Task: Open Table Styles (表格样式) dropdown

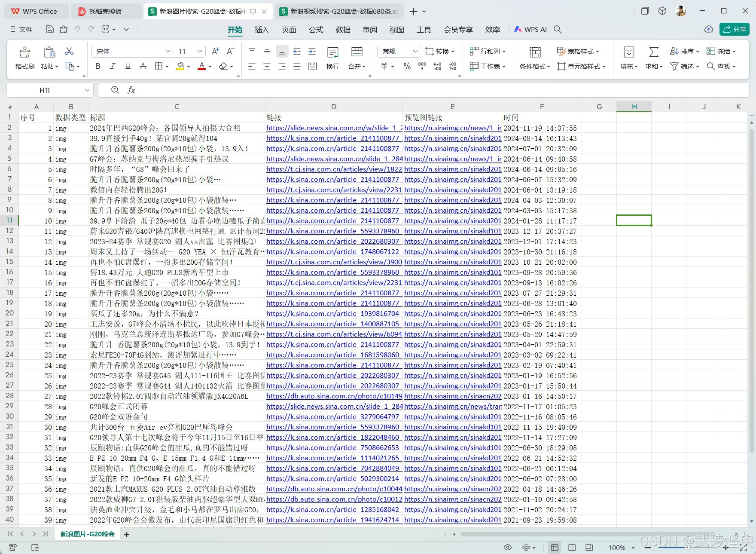Action: pos(578,51)
